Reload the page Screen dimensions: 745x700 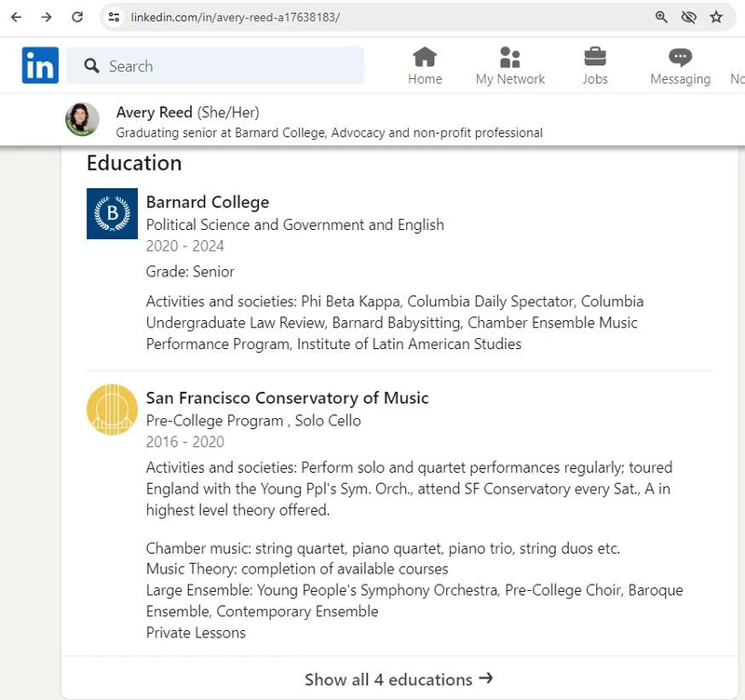(75, 16)
